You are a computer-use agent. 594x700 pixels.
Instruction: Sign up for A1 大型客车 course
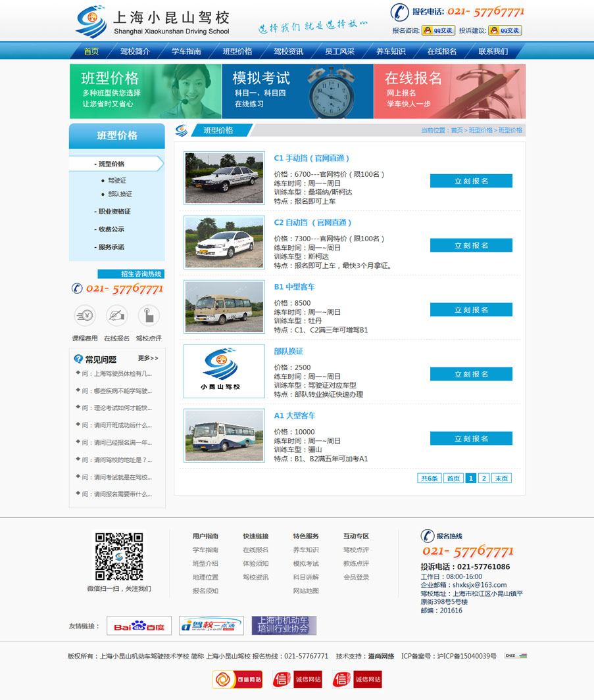click(x=471, y=438)
